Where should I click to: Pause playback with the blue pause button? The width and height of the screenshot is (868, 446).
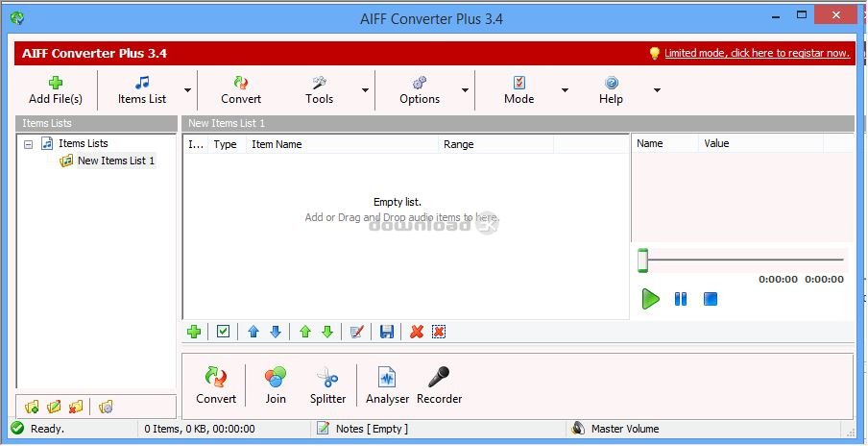pos(681,299)
